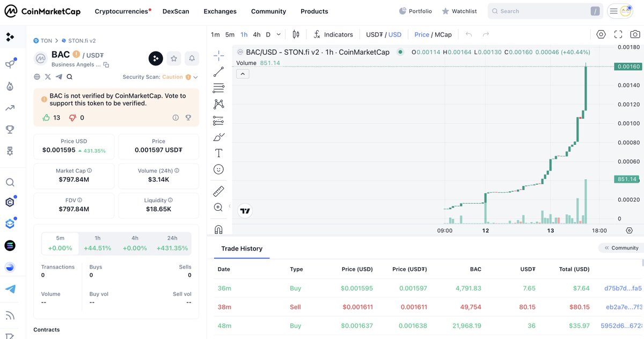The image size is (644, 339).
Task: Switch the chart to MCap view
Action: (x=443, y=34)
